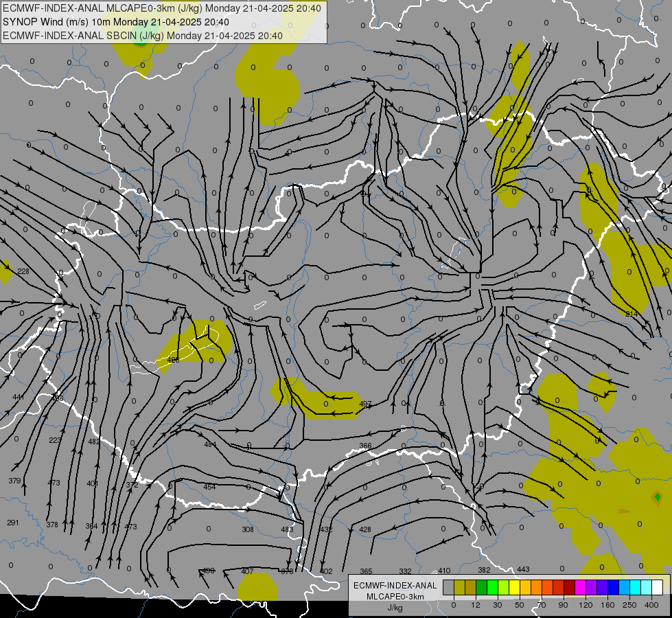Click the map value '443'

[523, 569]
